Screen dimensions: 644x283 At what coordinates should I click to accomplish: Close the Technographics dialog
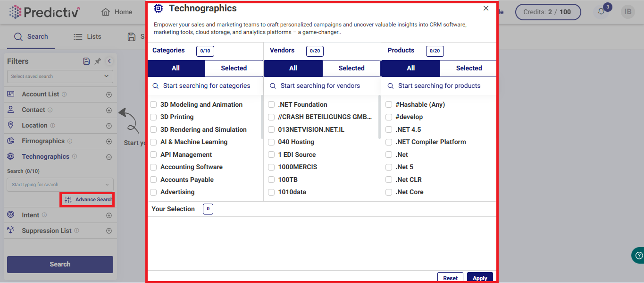point(486,9)
